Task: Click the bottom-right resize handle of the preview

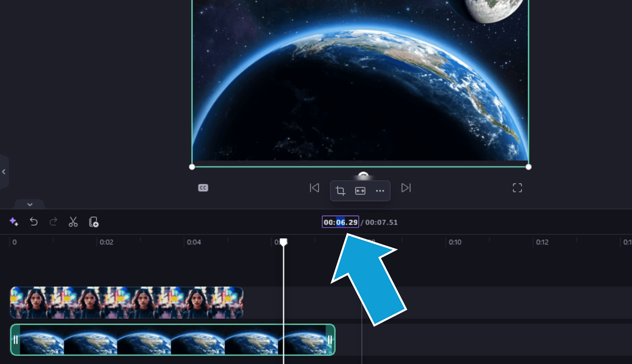Action: point(528,167)
